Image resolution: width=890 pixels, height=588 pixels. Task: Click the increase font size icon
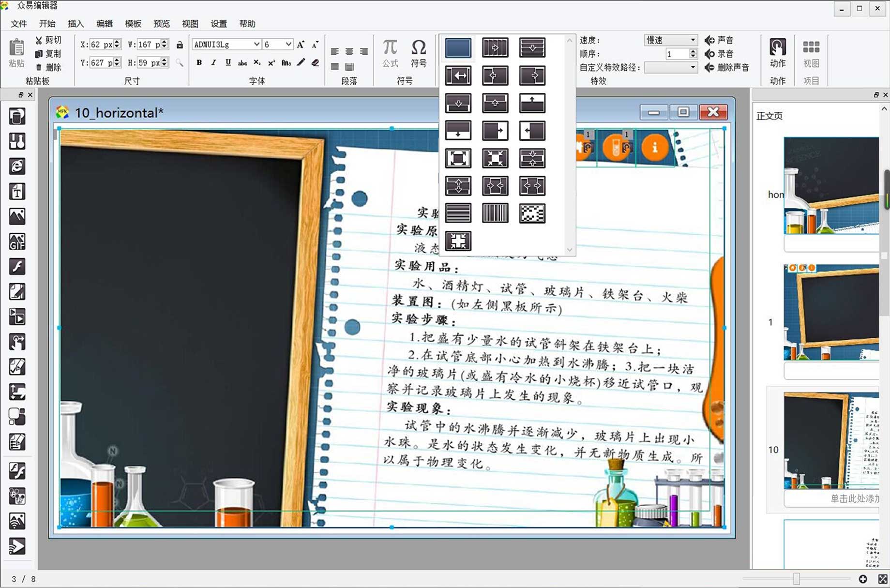(301, 45)
